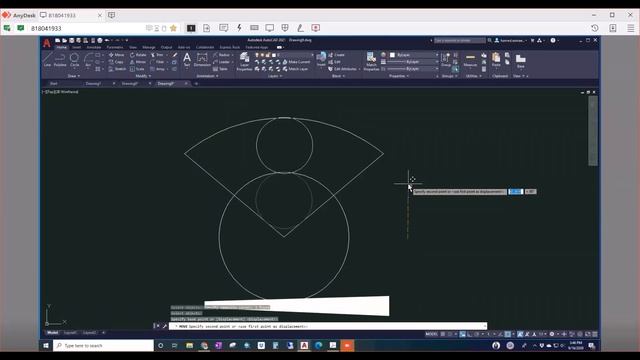This screenshot has width=640, height=360.
Task: Click the Base view icon
Action: [x=520, y=61]
